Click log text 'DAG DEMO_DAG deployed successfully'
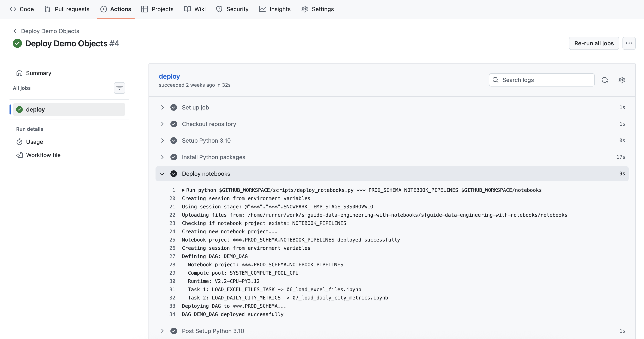 pyautogui.click(x=232, y=314)
